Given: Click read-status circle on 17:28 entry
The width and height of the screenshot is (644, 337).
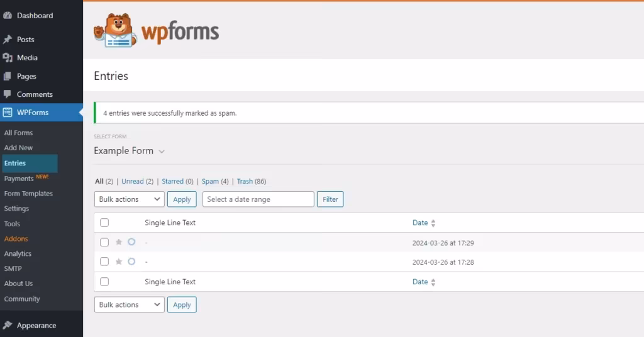Looking at the screenshot, I should click(131, 262).
